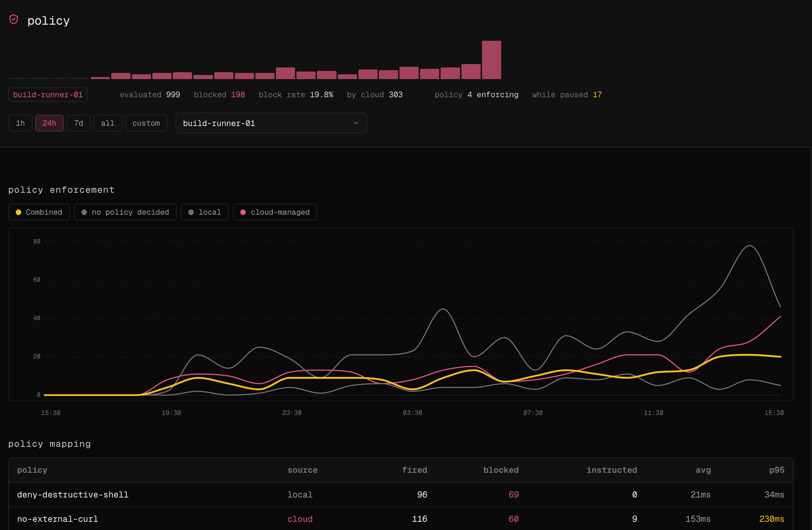Click the evaluated 999 stat
The height and width of the screenshot is (530, 812).
click(150, 95)
